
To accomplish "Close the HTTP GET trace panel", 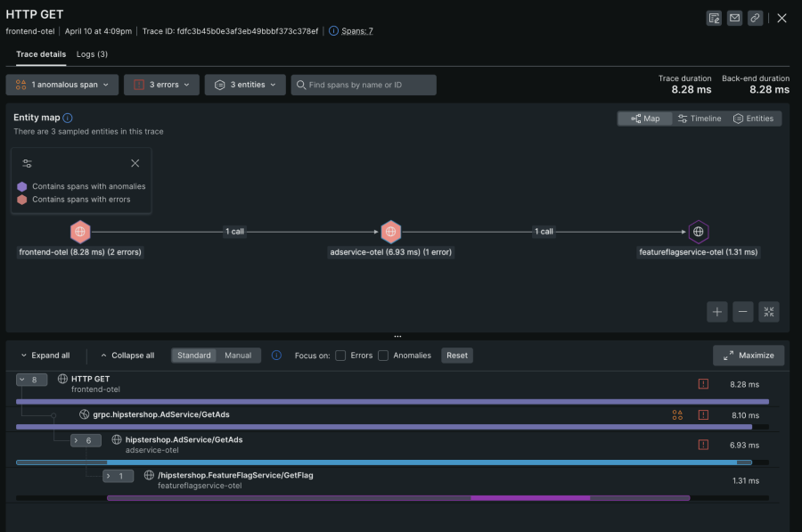I will point(782,18).
